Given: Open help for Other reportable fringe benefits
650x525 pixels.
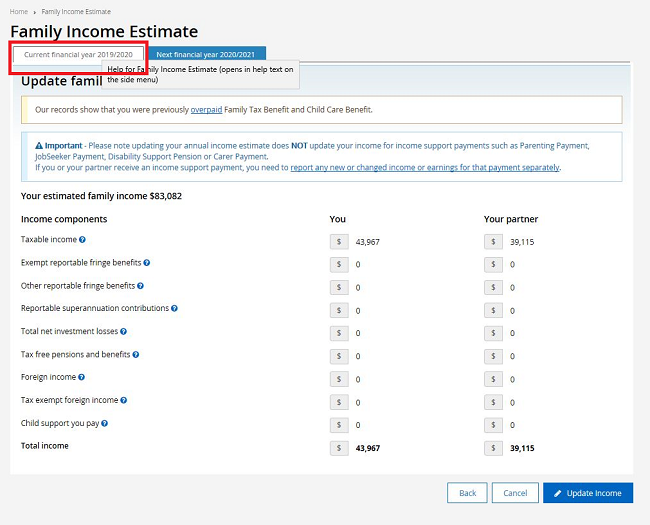Looking at the screenshot, I should point(140,286).
